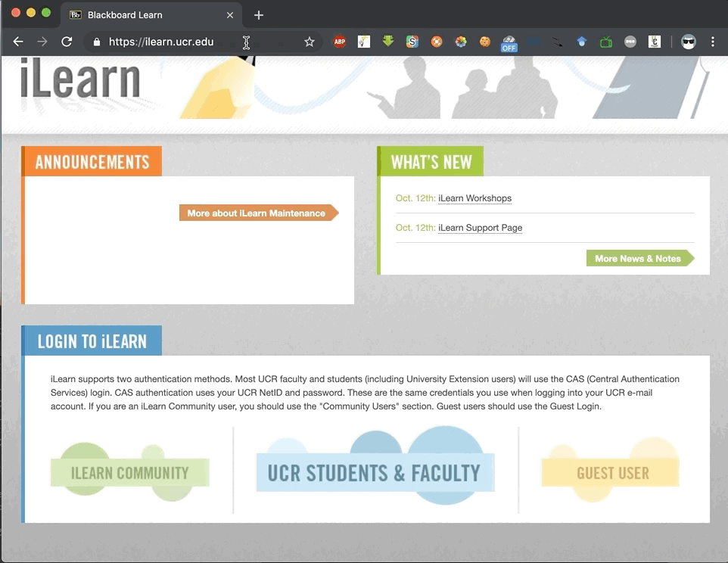Click the iLearn logo in header

click(79, 79)
